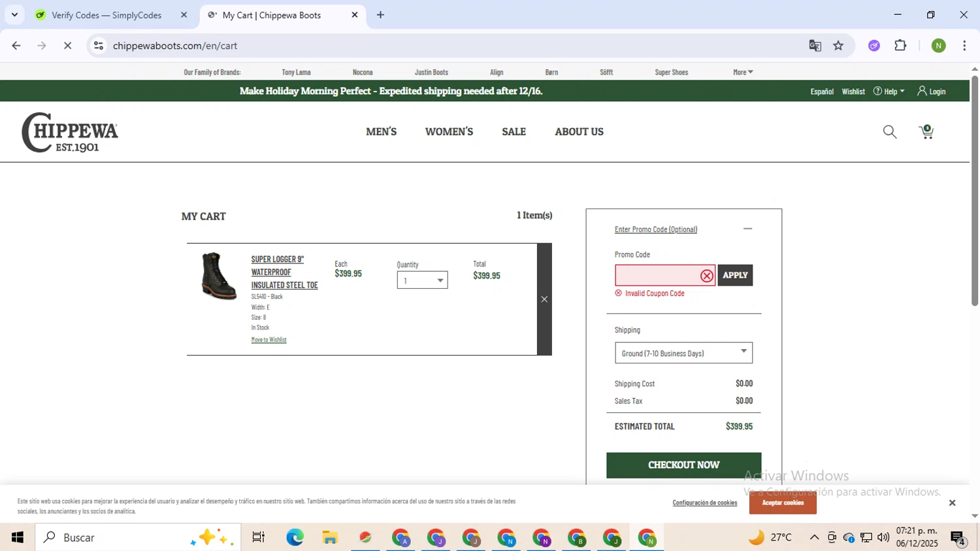This screenshot has height=551, width=980.
Task: Open the Ground shipping method dropdown
Action: tap(683, 353)
